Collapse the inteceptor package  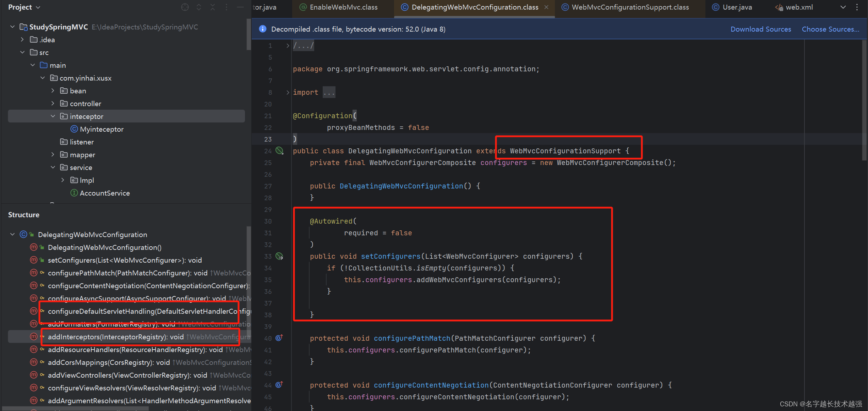coord(53,116)
